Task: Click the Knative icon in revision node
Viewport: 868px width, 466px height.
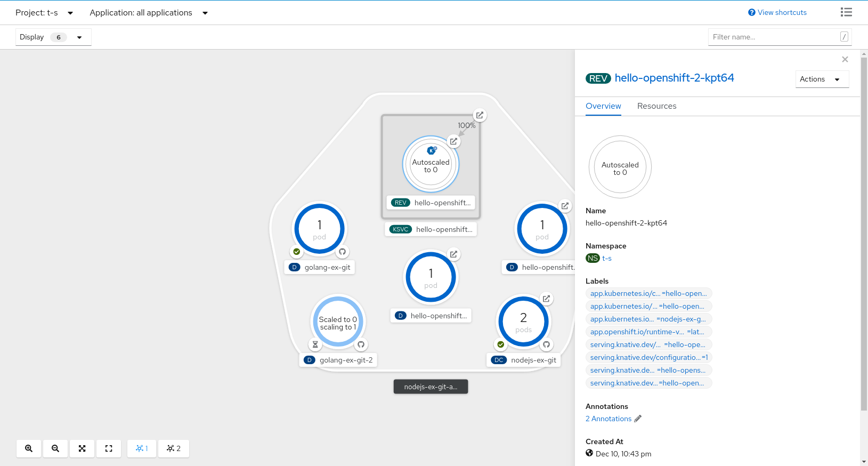Action: point(432,150)
